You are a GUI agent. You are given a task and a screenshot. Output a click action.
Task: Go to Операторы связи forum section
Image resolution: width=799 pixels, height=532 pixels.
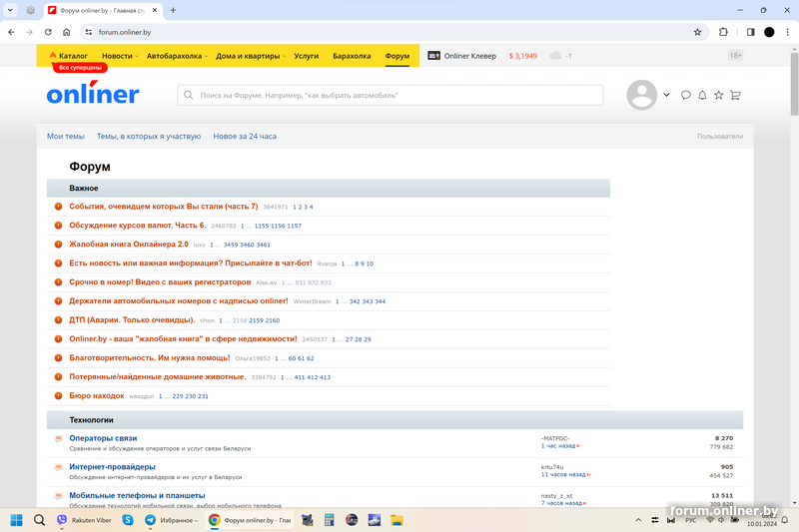click(x=103, y=438)
